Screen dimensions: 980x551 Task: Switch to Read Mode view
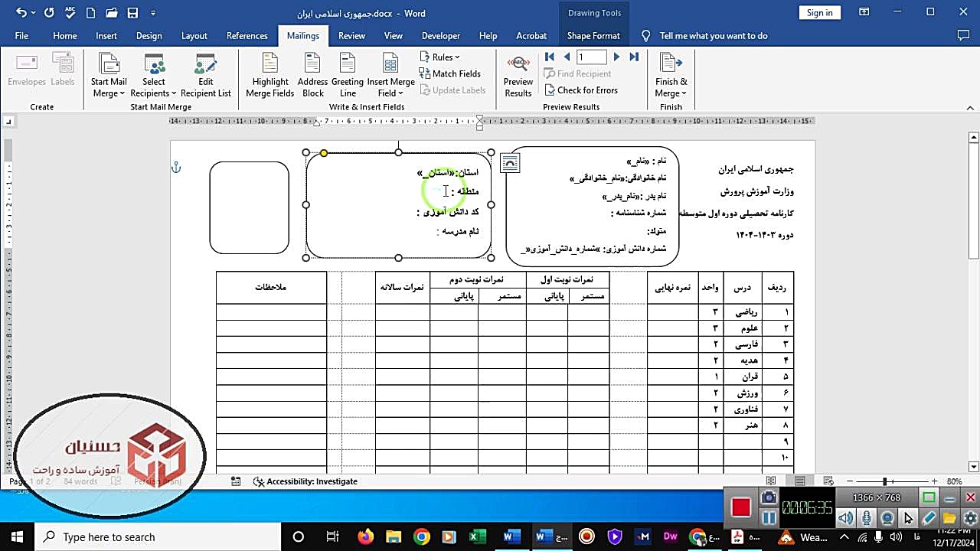[772, 481]
